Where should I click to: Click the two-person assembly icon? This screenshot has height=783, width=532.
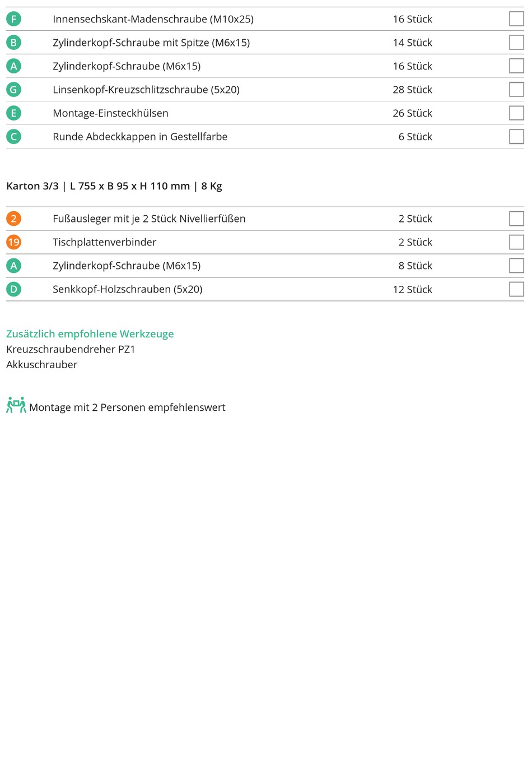pyautogui.click(x=16, y=405)
